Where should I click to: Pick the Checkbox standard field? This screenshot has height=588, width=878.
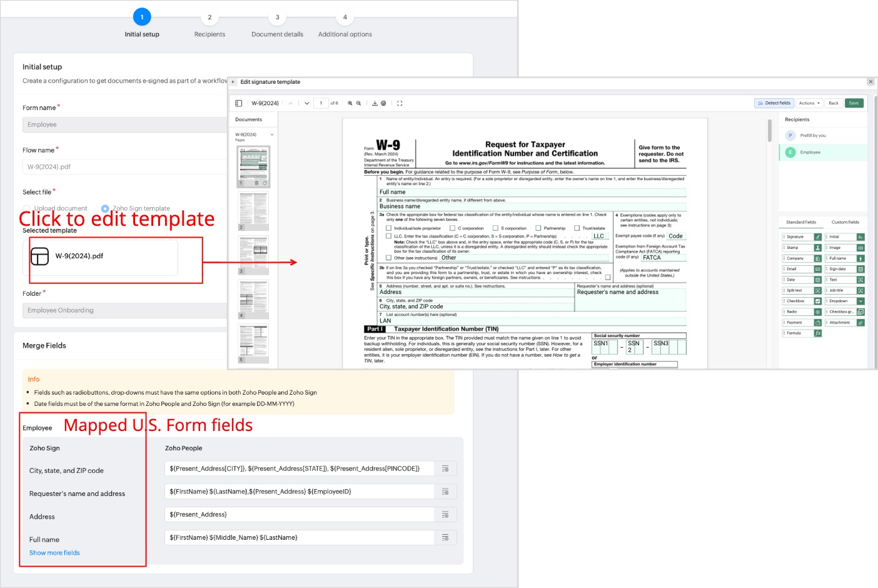[802, 301]
